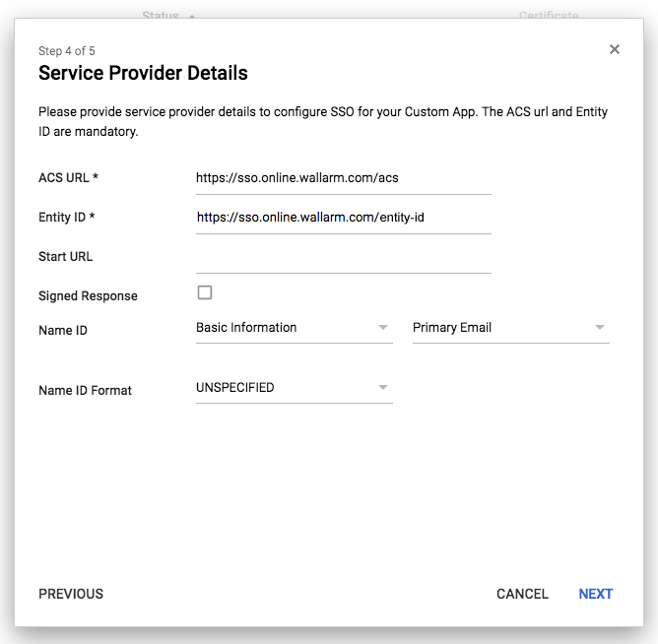658x644 pixels.
Task: Open the Name ID Format UNSPECIFIED dropdown
Action: [x=295, y=388]
